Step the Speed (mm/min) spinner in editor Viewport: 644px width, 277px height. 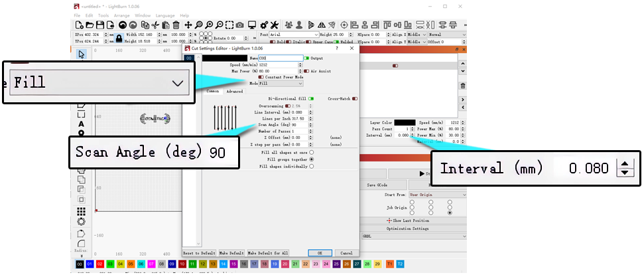point(300,65)
